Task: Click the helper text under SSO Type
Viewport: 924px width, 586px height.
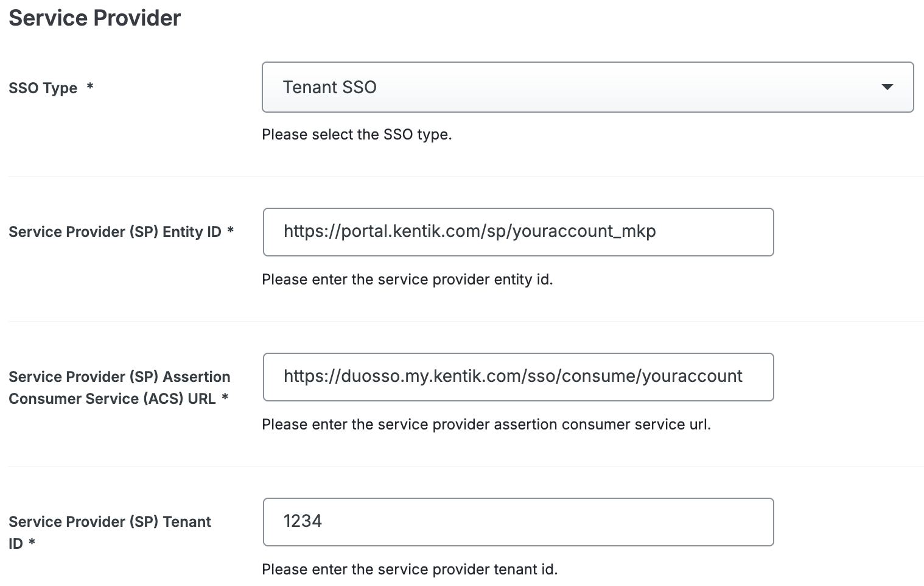Action: pos(357,134)
